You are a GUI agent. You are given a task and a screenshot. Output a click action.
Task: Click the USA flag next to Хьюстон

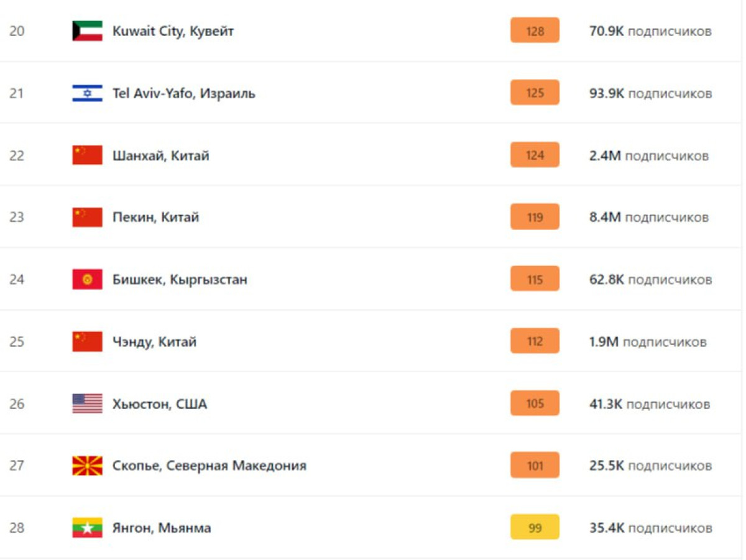[x=87, y=404]
